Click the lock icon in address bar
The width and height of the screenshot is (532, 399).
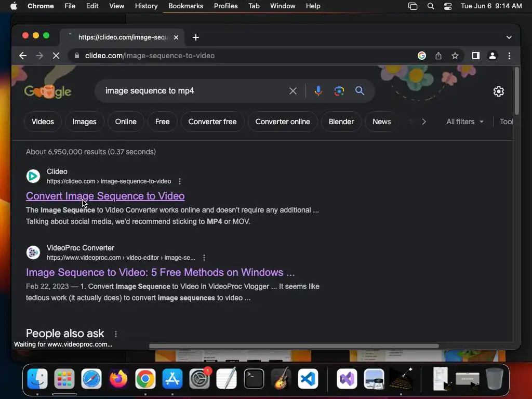point(77,56)
